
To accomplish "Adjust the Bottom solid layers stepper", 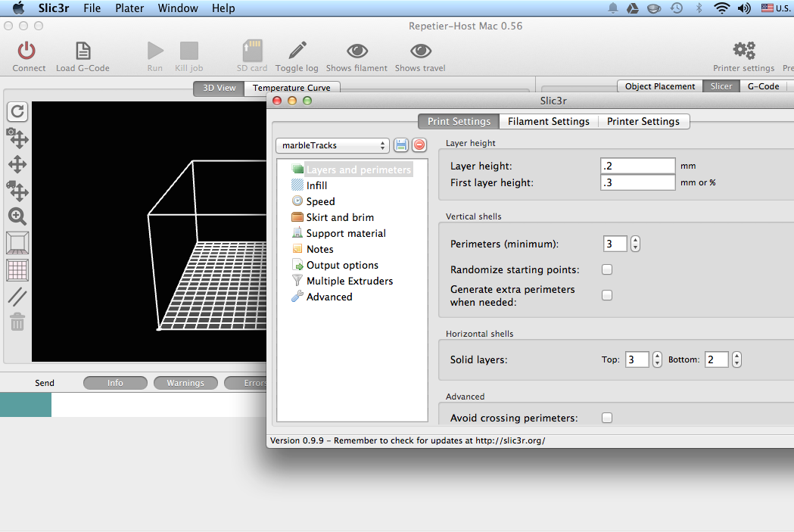I will [736, 359].
